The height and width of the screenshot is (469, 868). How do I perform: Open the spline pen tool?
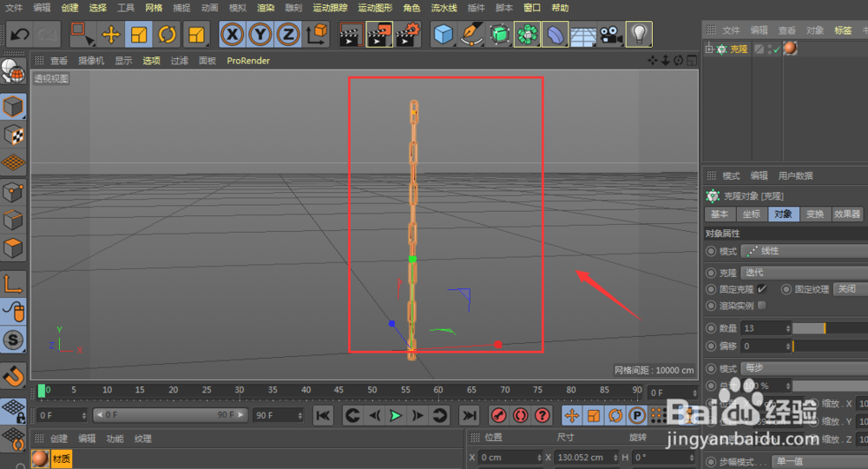click(471, 35)
